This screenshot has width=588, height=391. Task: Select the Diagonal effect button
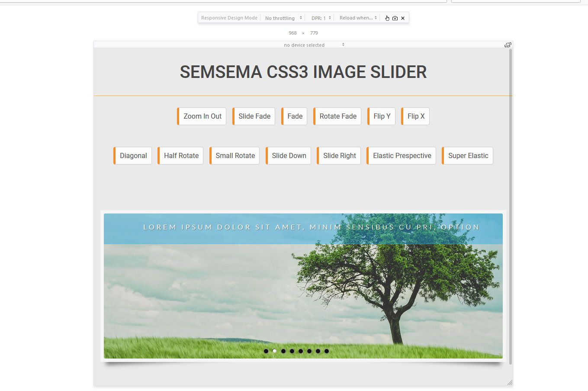coord(132,155)
